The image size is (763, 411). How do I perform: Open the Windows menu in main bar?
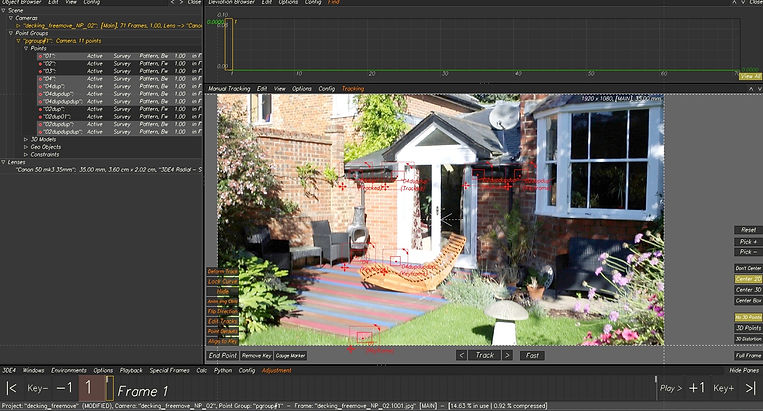[34, 370]
